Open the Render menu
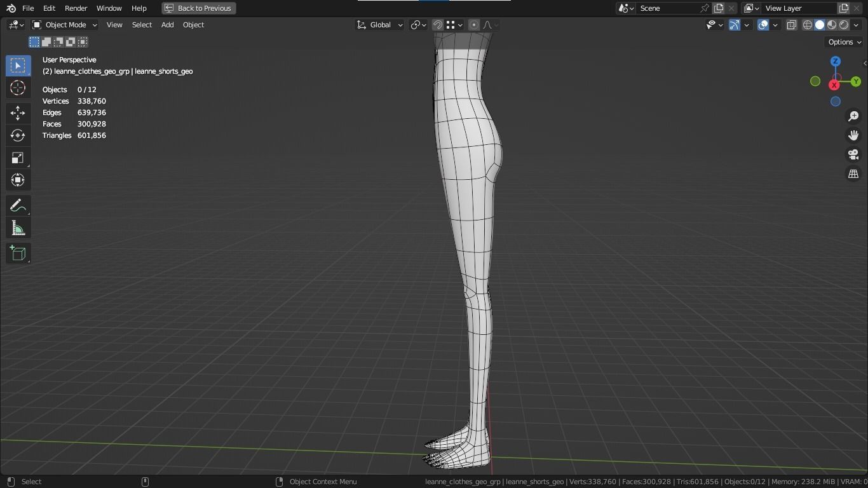The width and height of the screenshot is (868, 488). (x=76, y=8)
